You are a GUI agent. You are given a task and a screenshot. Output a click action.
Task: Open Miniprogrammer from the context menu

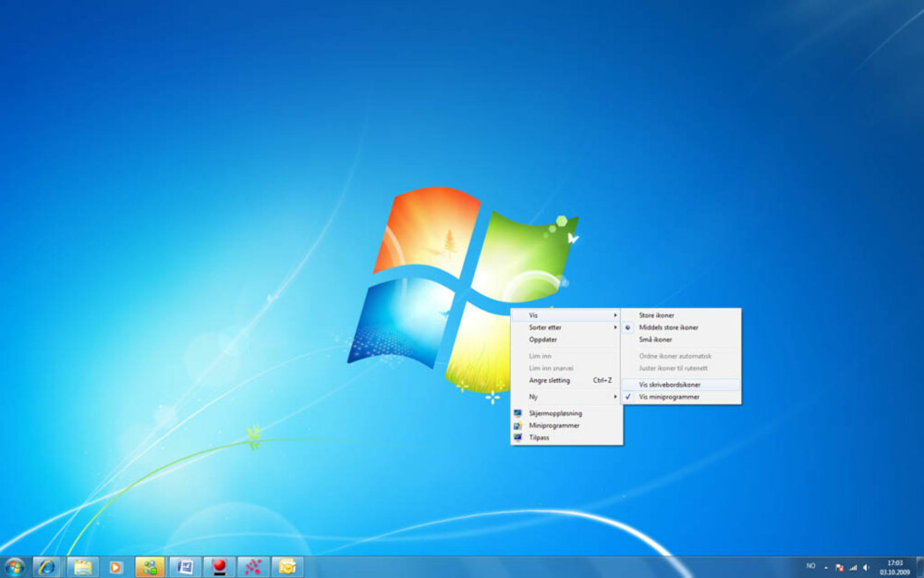565,425
